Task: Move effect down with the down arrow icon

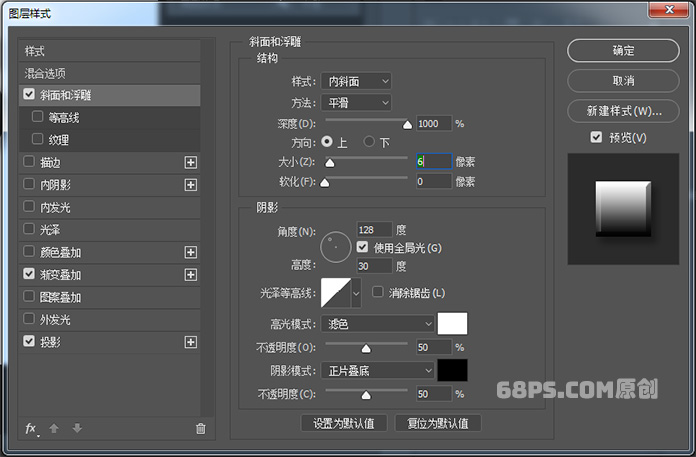Action: [77, 428]
